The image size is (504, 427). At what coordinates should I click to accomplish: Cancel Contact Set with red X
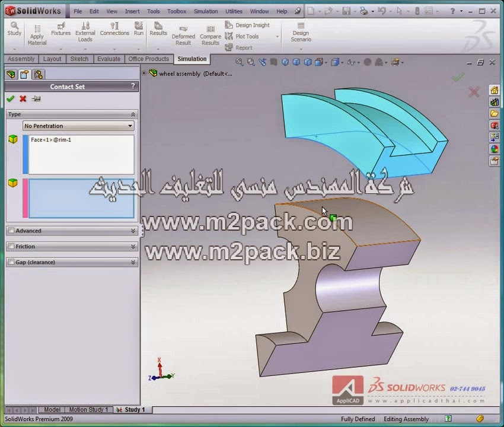point(23,98)
